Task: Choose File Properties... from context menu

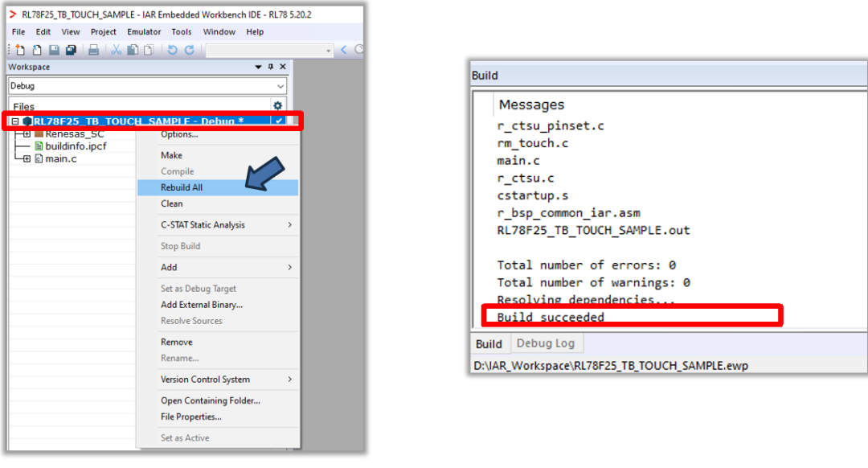Action: [218, 417]
